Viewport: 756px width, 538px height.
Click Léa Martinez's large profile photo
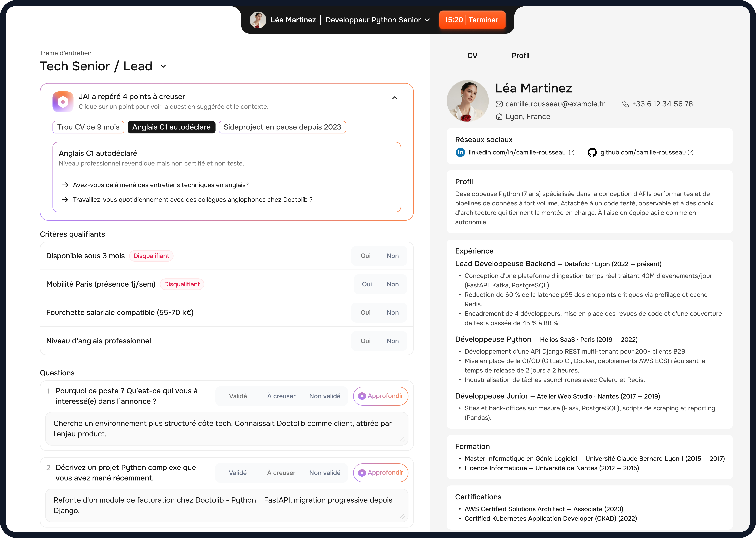pos(467,101)
